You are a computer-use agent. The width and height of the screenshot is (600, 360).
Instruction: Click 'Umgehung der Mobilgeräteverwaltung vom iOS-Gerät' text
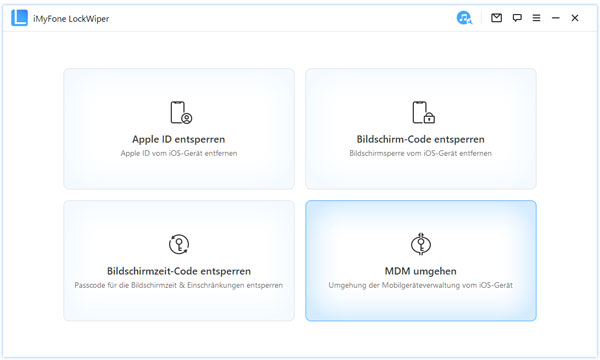pyautogui.click(x=421, y=285)
